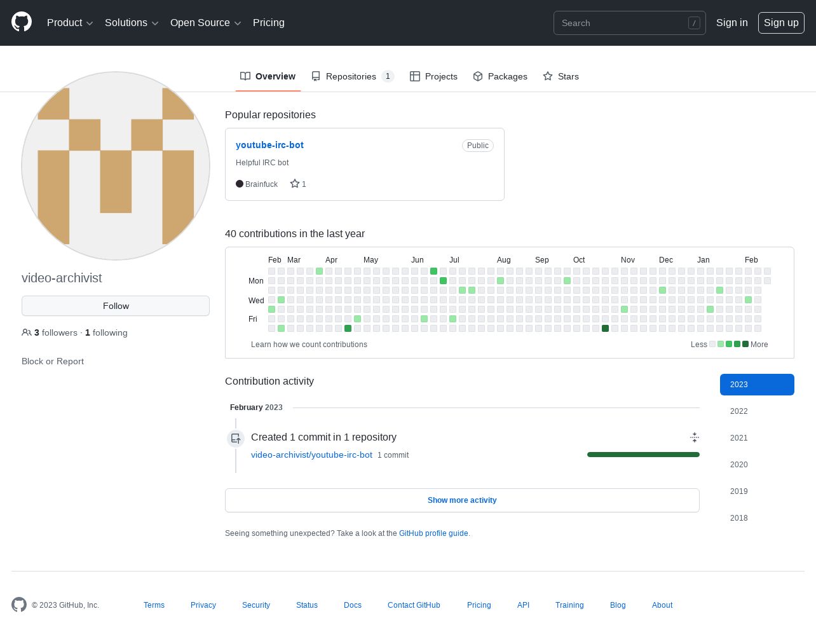Click the Brainfuck language color dot
The height and width of the screenshot is (644, 816).
(240, 184)
